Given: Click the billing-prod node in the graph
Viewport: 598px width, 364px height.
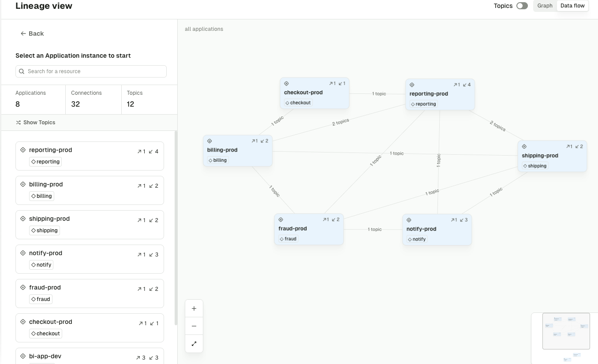Looking at the screenshot, I should coord(238,151).
